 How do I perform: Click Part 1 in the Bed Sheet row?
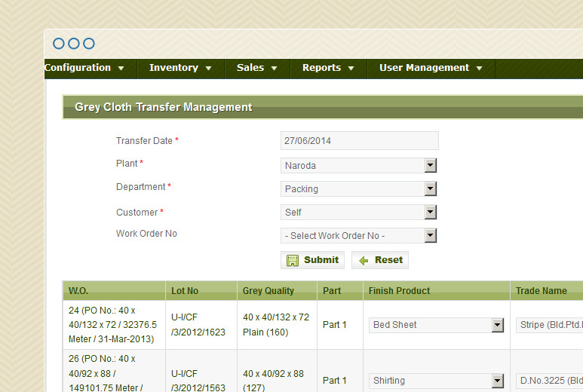[335, 325]
